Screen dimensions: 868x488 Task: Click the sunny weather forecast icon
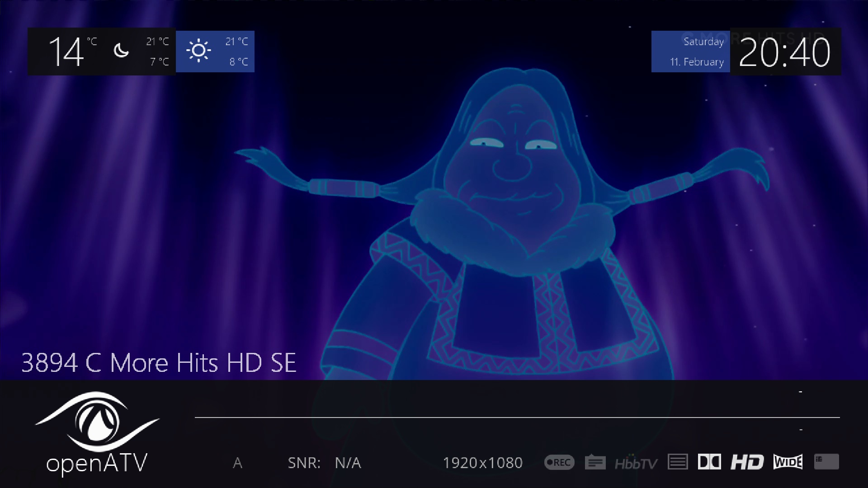tap(198, 51)
